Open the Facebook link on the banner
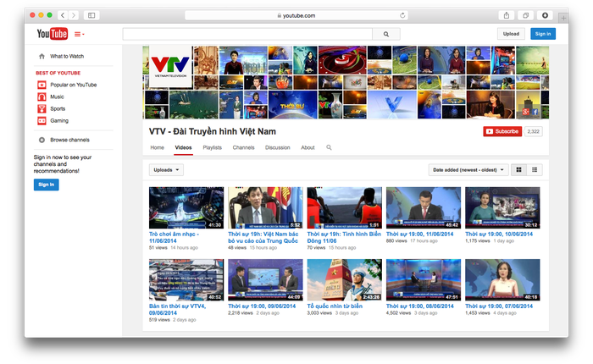 pos(535,112)
